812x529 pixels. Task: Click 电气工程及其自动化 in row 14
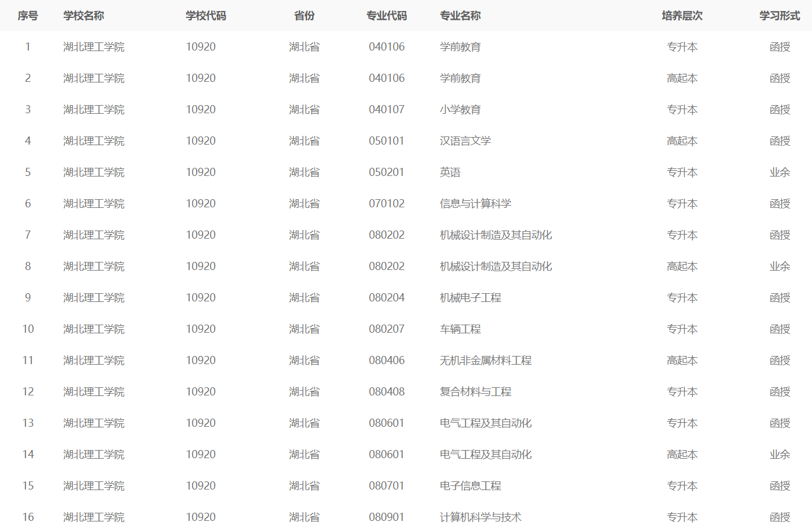pyautogui.click(x=486, y=455)
